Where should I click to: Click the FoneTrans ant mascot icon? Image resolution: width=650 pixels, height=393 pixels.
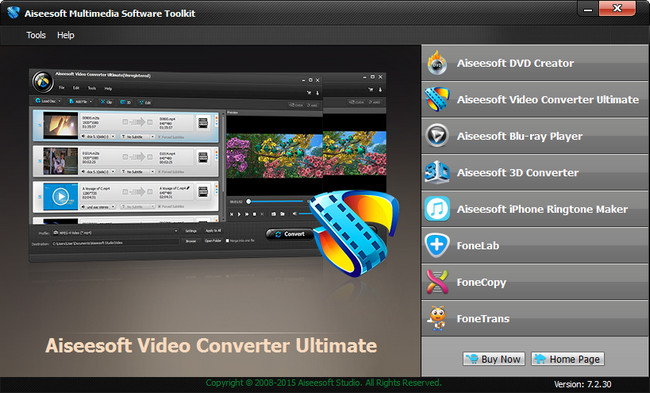[437, 318]
